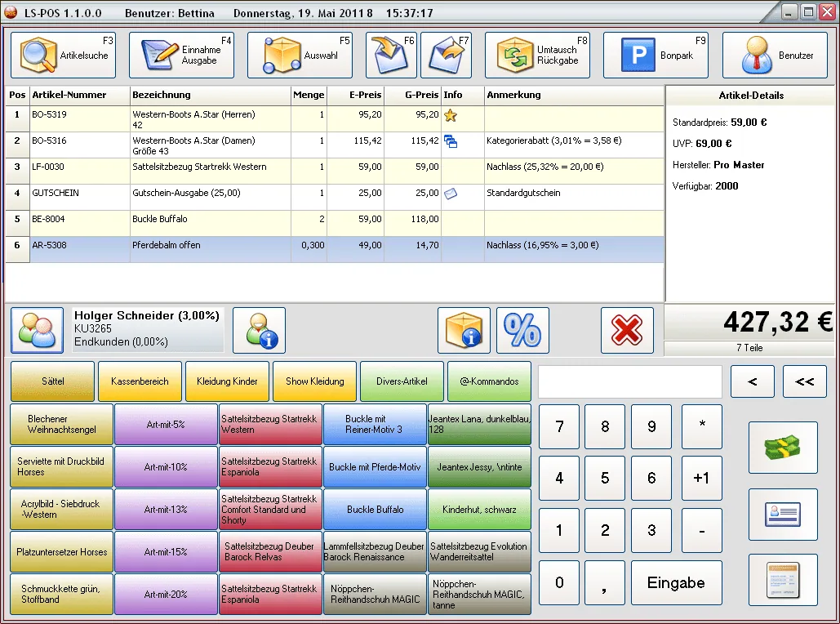This screenshot has width=840, height=624.
Task: Click the minus numpad key
Action: coord(702,530)
